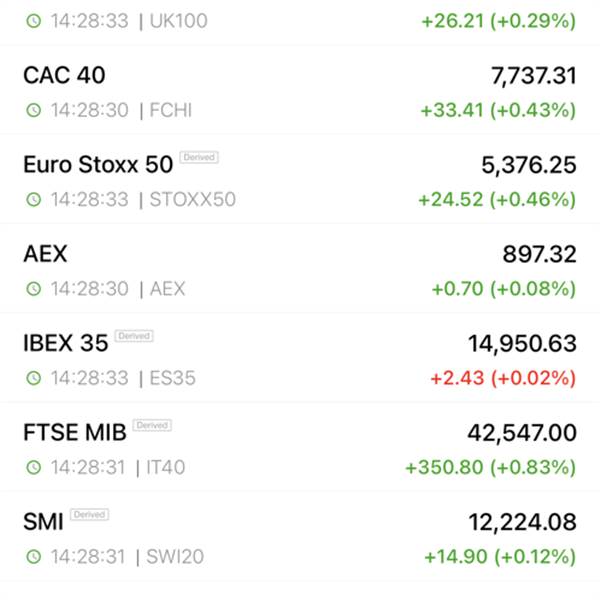
Task: Tap the clock icon next to STOXX50 time
Action: click(x=34, y=199)
